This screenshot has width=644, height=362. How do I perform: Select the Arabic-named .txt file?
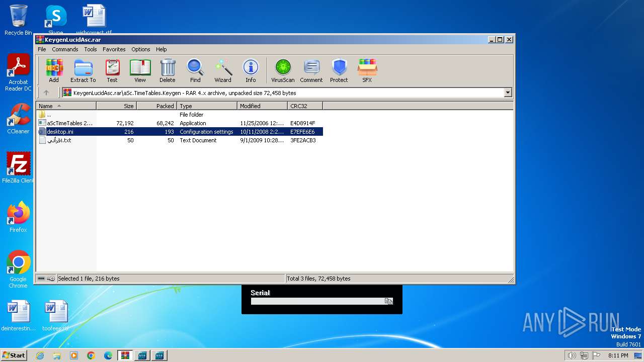tap(180, 140)
